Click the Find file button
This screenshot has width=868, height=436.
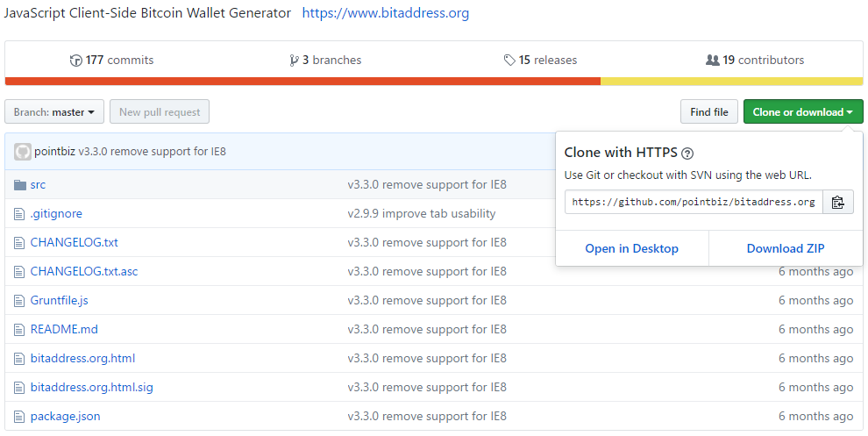click(709, 112)
